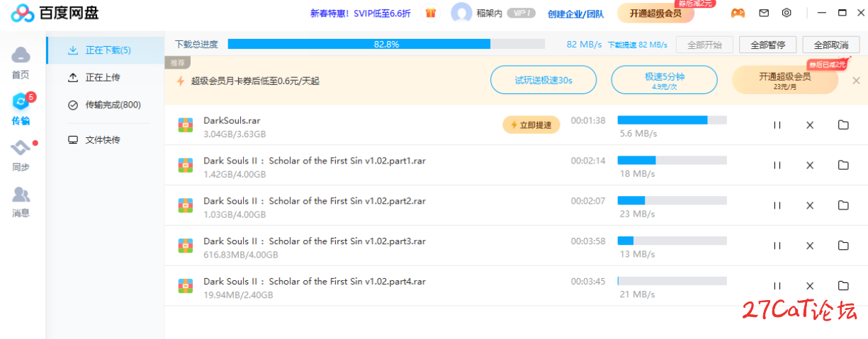Pause the part2.rar download

[x=777, y=205]
